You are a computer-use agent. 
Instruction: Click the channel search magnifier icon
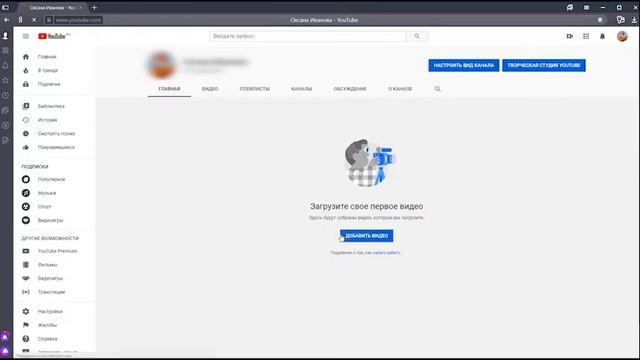[438, 89]
